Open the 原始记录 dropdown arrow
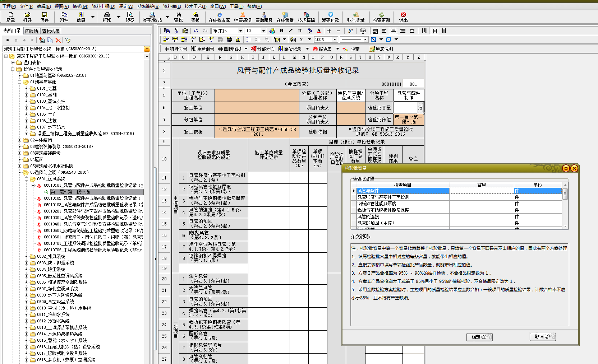The width and height of the screenshot is (598, 364). (x=307, y=49)
